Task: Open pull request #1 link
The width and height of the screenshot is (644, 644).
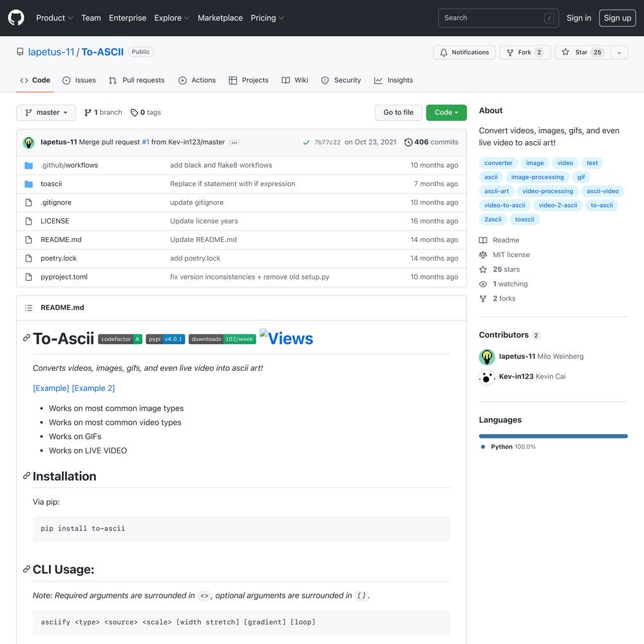Action: pos(146,142)
